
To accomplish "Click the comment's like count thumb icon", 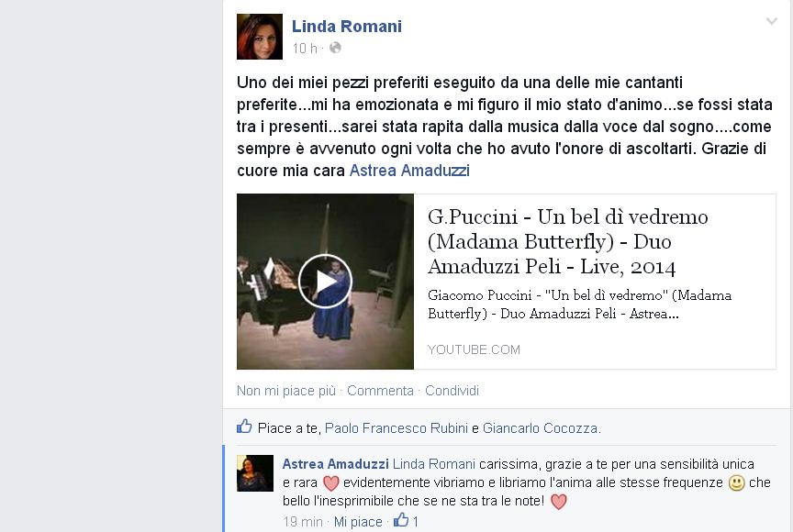I will pyautogui.click(x=401, y=520).
